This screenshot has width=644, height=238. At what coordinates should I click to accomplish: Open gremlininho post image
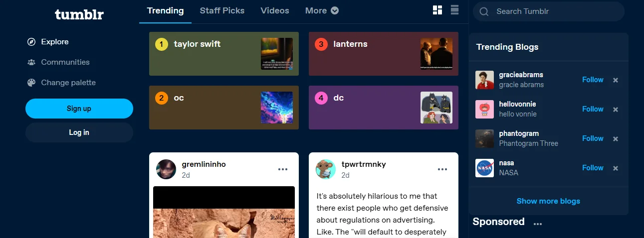224,212
